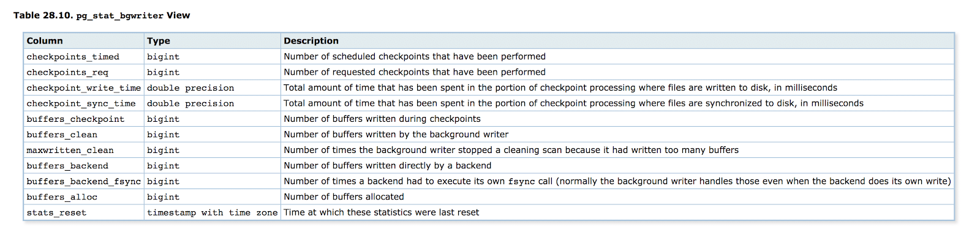Click the checkpoint_sync_time cell
The image size is (980, 243).
coord(84,103)
